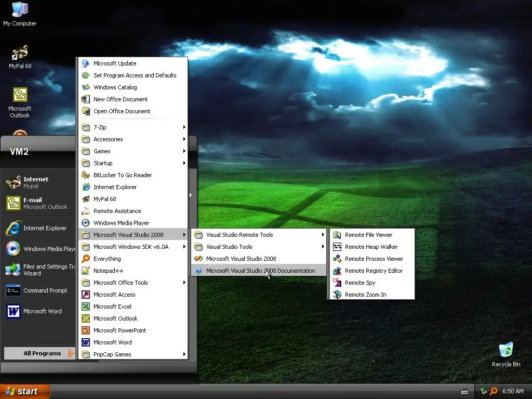The width and height of the screenshot is (532, 399).
Task: Select Visual Studio Remote Tools submenu
Action: [259, 235]
